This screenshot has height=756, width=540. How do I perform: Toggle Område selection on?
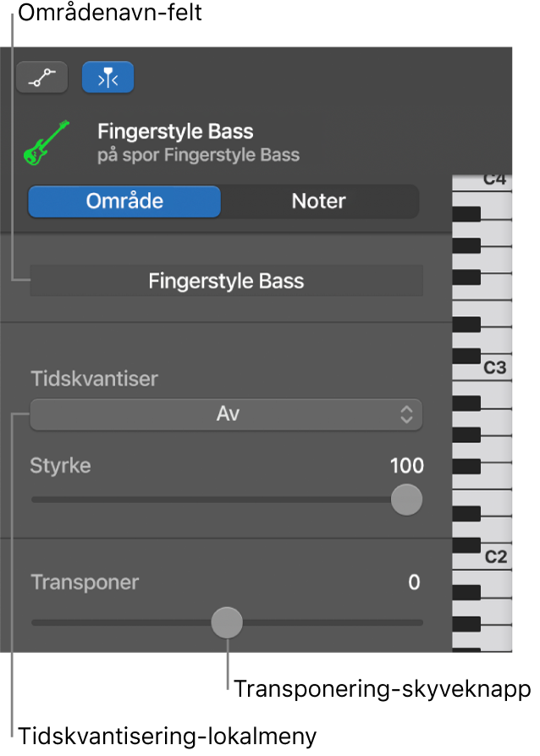tap(124, 201)
